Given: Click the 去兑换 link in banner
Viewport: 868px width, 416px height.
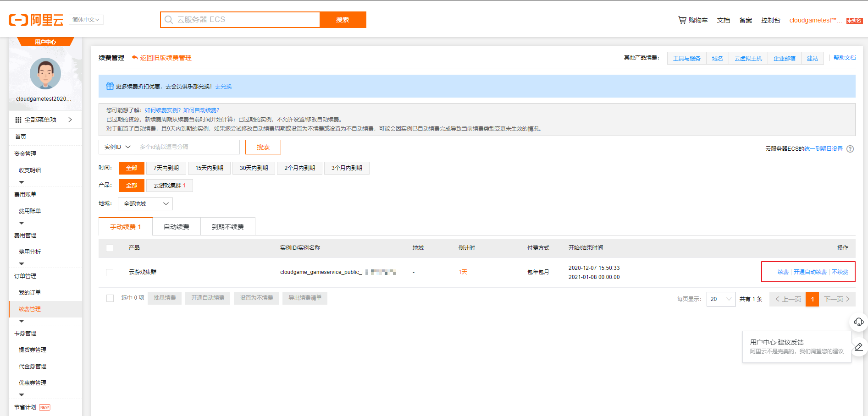Looking at the screenshot, I should coord(224,87).
